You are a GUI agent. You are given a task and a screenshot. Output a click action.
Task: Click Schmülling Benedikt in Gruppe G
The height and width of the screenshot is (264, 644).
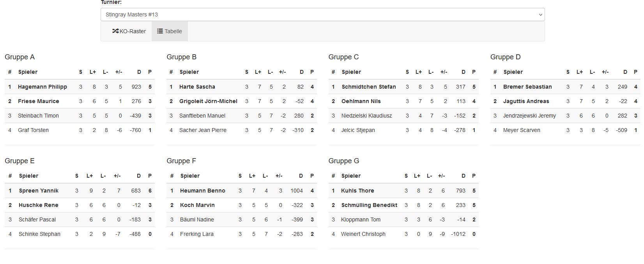369,205
